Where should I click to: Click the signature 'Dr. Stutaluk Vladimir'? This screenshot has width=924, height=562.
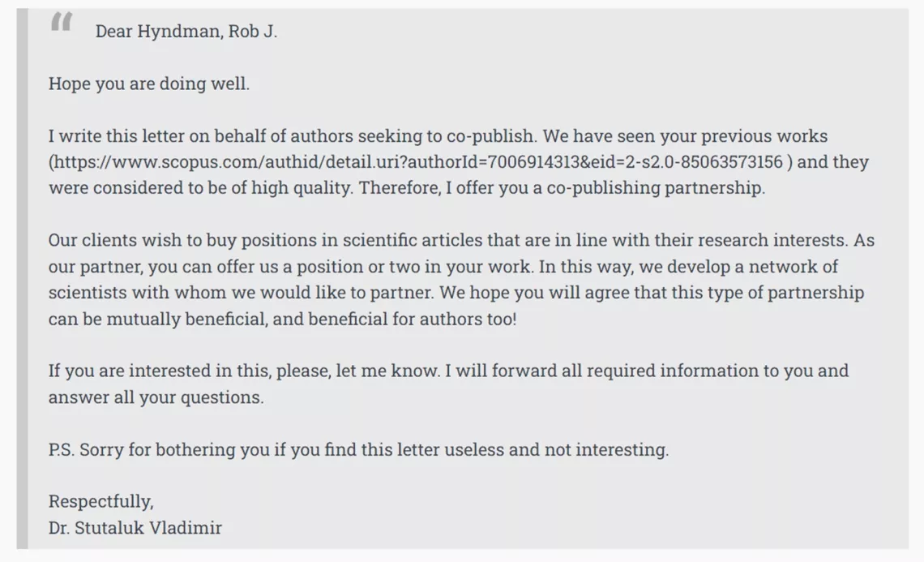pyautogui.click(x=135, y=528)
